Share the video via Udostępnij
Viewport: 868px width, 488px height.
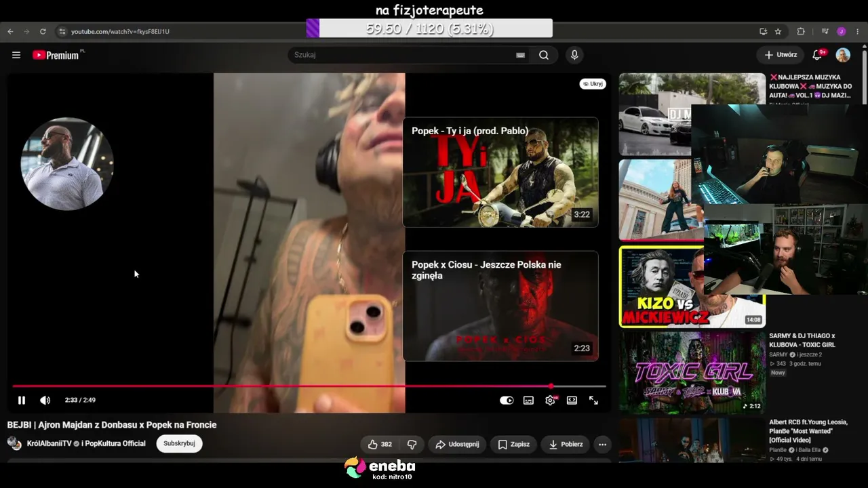tap(457, 445)
